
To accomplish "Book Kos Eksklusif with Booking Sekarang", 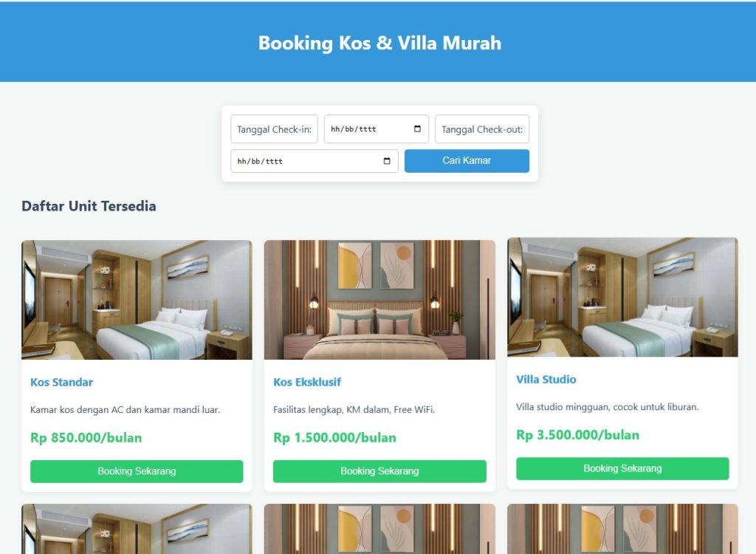I will tap(379, 471).
